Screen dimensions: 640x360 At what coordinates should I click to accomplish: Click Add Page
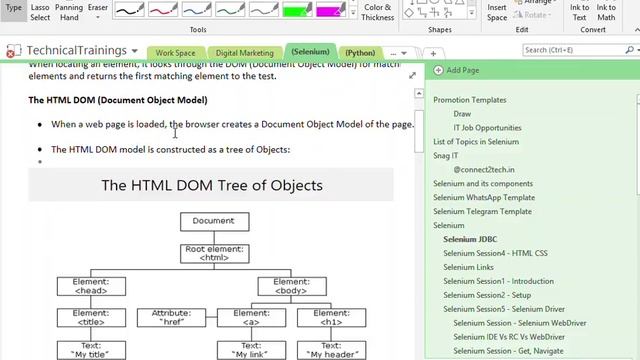click(x=456, y=70)
